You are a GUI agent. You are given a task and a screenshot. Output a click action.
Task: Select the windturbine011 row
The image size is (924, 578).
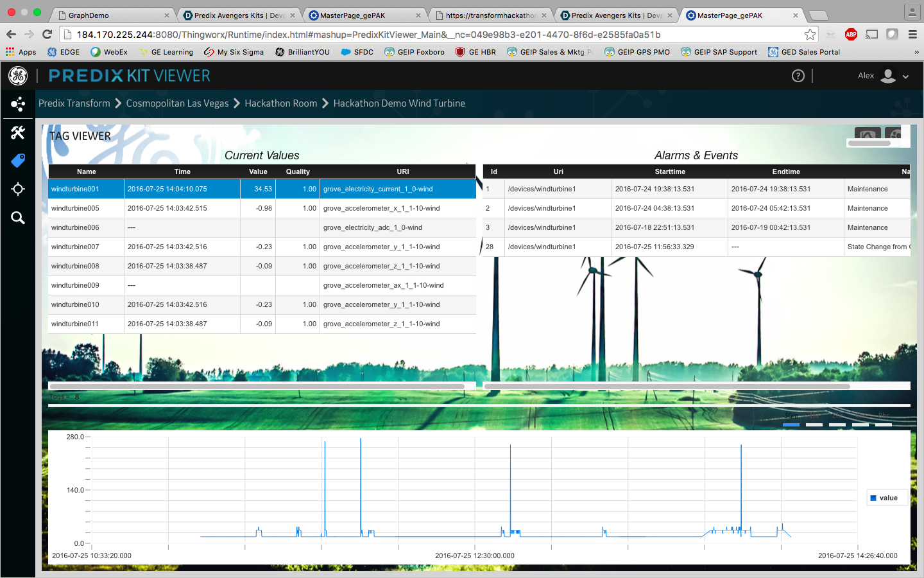262,324
